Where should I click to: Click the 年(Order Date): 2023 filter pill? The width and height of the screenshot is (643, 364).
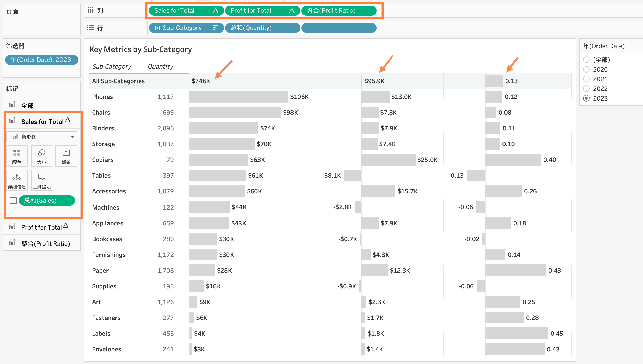click(x=41, y=60)
